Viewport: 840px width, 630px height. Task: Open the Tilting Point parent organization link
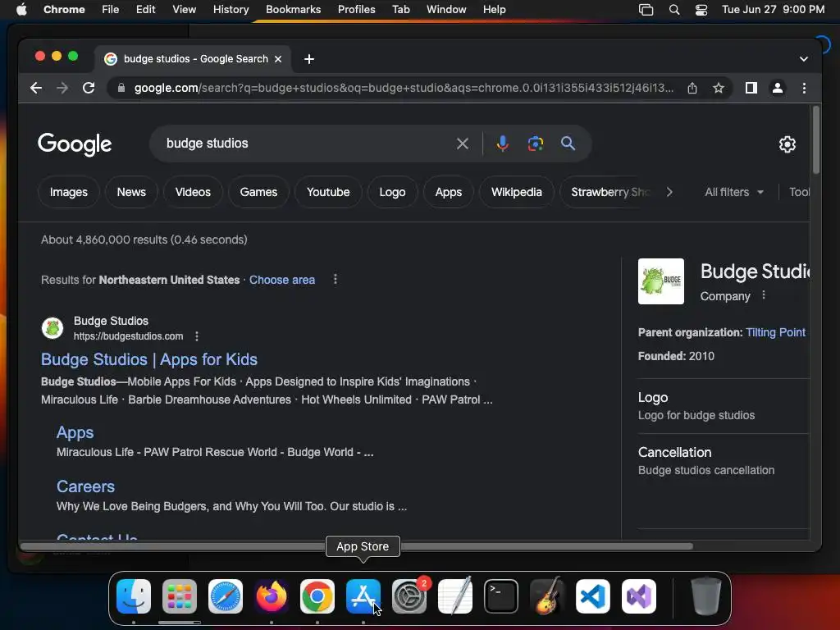pyautogui.click(x=776, y=332)
